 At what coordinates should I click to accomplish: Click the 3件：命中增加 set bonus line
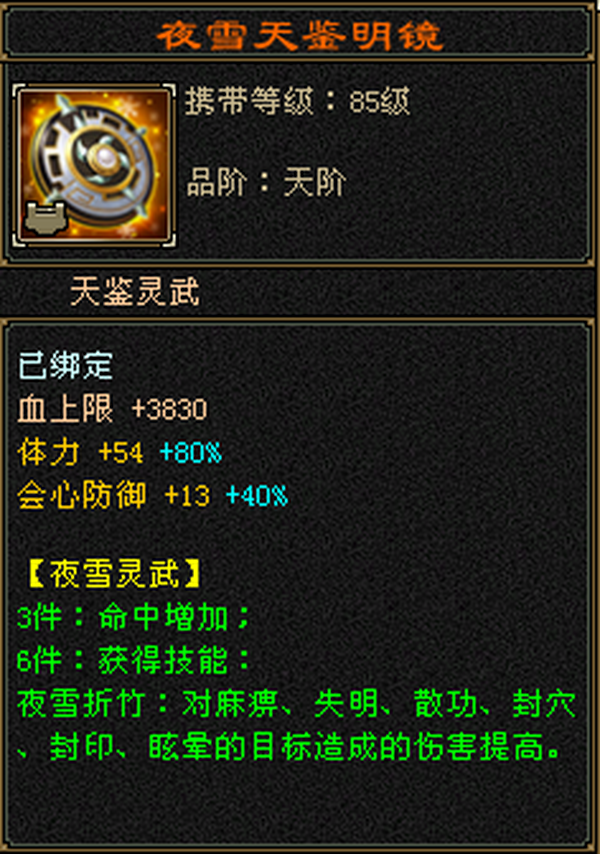133,618
